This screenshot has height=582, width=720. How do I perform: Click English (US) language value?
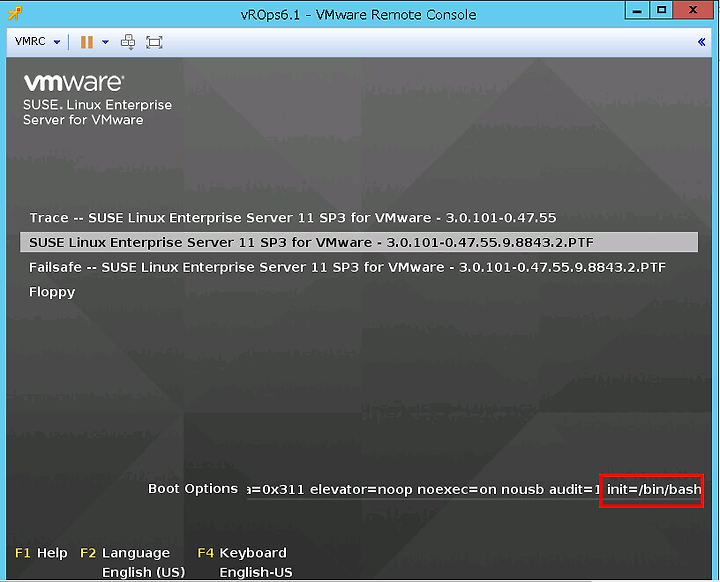143,572
